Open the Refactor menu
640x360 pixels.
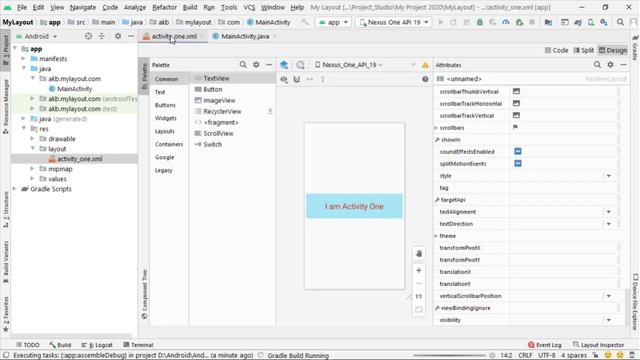164,7
